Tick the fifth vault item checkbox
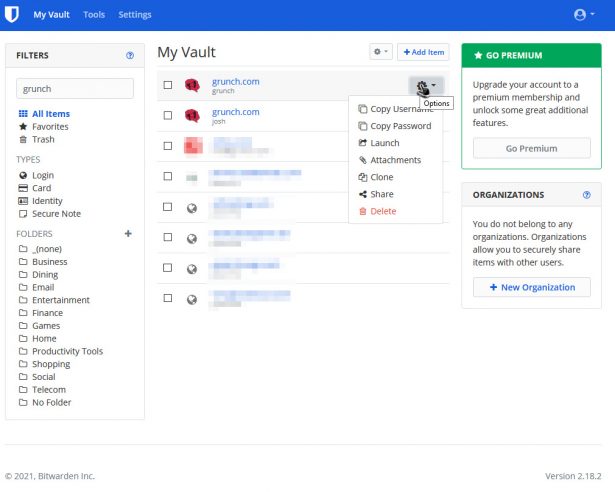The image size is (615, 492). (x=168, y=207)
